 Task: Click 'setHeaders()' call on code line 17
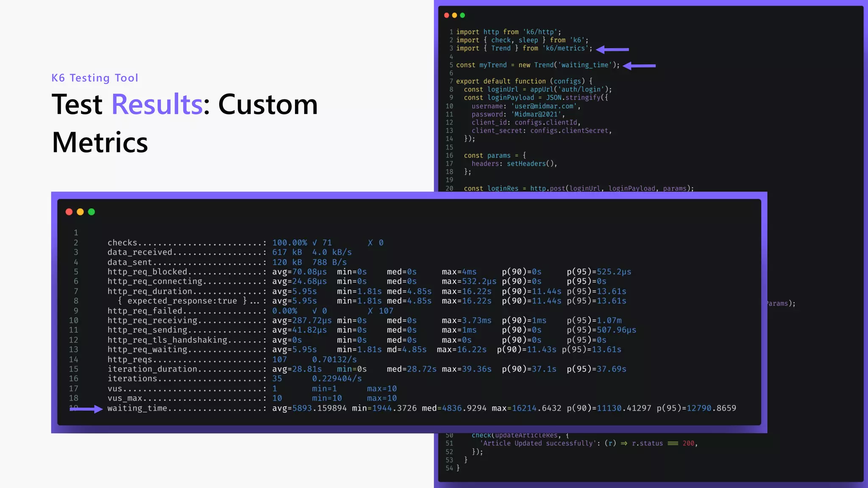point(530,164)
